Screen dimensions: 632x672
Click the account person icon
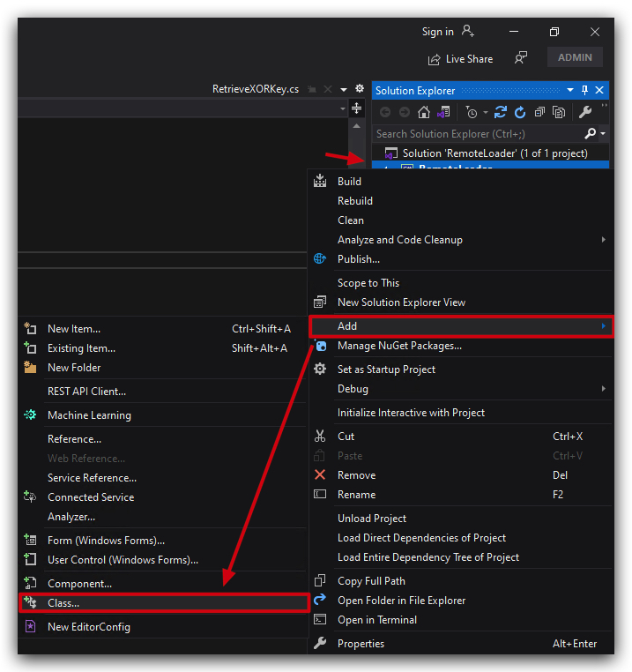[x=467, y=31]
